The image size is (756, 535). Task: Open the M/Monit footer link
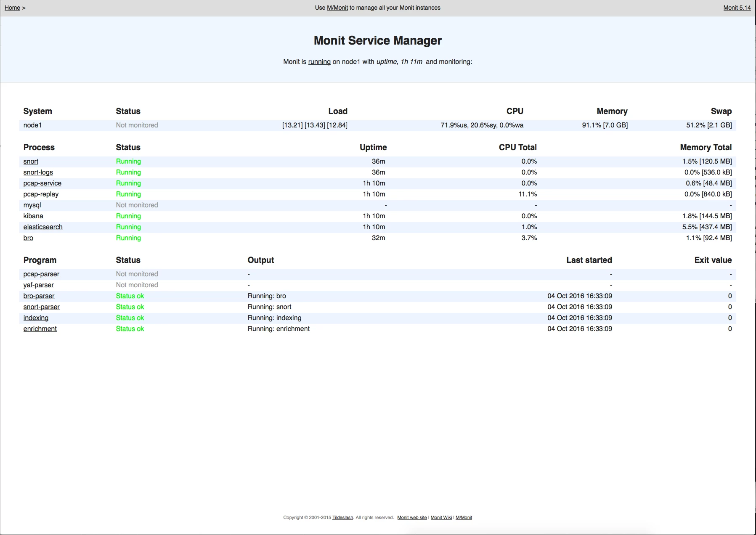(464, 517)
